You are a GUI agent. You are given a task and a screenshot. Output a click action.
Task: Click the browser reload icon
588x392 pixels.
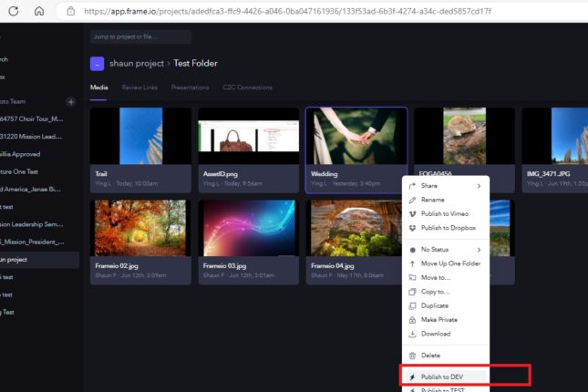click(14, 11)
